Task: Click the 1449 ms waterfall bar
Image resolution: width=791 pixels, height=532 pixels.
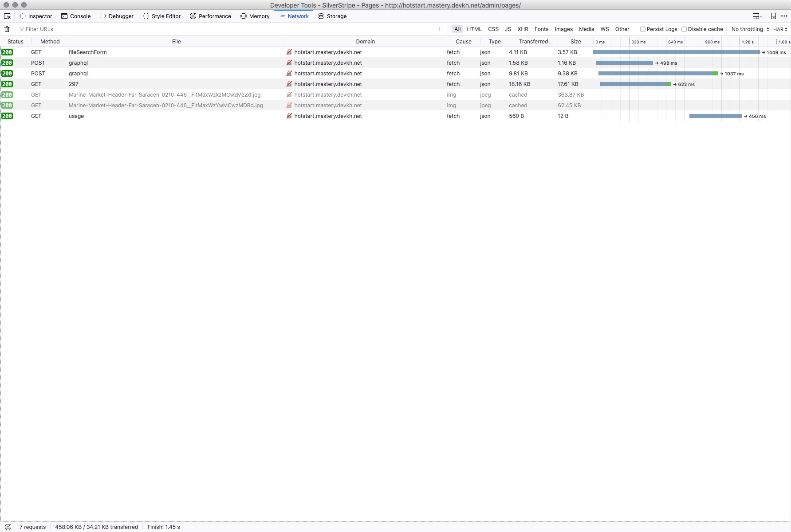Action: click(x=676, y=52)
